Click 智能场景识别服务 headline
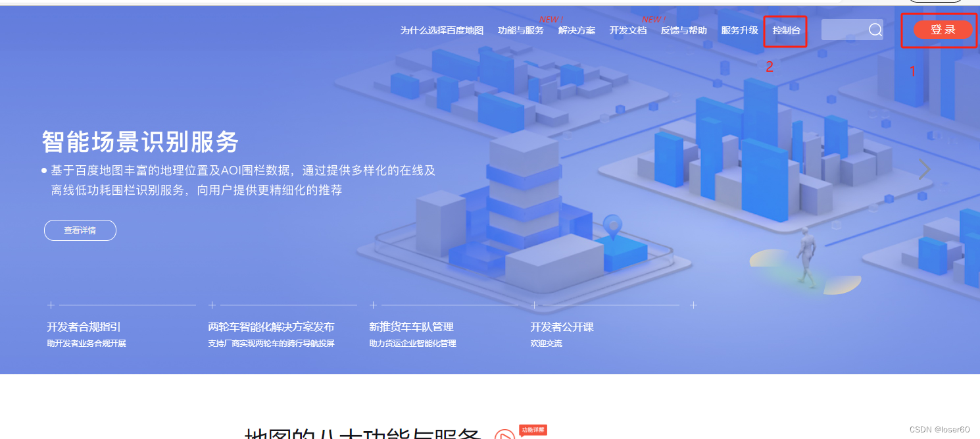 click(x=140, y=142)
